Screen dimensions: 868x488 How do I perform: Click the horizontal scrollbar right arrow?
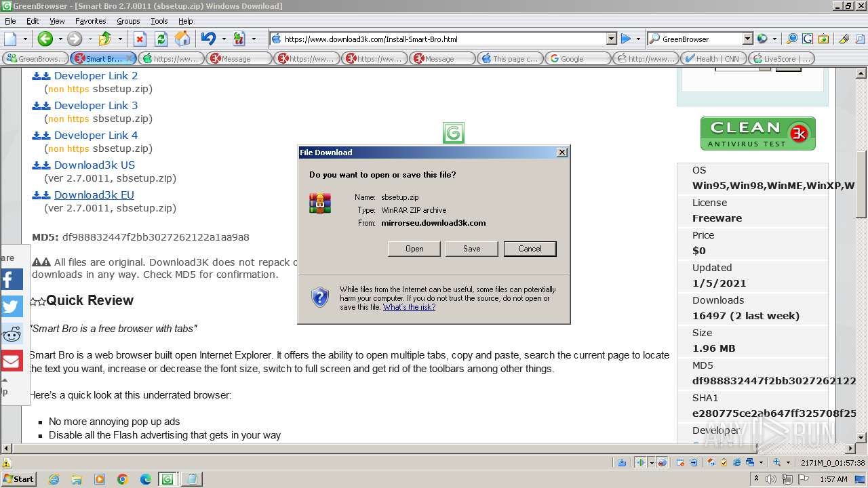(x=850, y=448)
